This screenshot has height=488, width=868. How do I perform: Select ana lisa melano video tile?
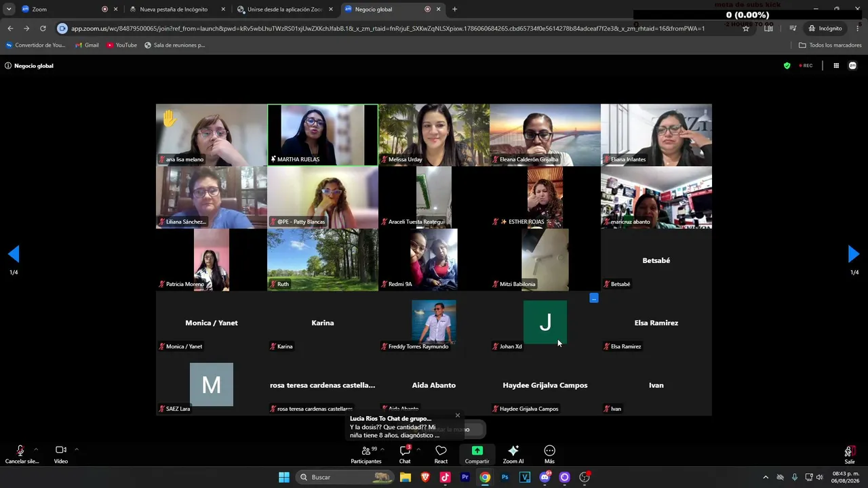(x=212, y=135)
